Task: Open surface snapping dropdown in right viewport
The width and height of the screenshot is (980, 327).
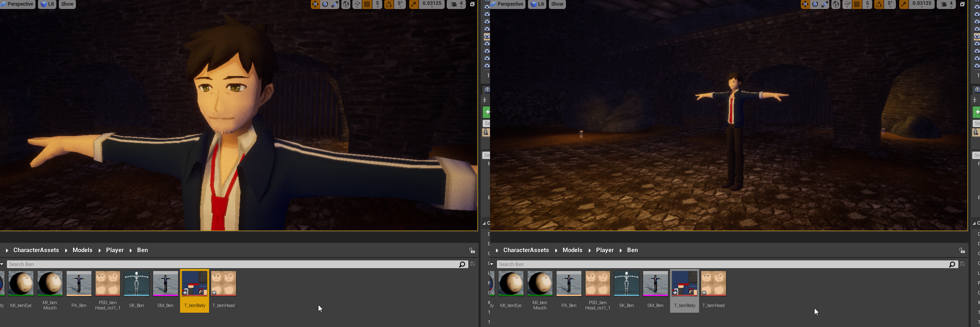Action: pyautogui.click(x=846, y=4)
